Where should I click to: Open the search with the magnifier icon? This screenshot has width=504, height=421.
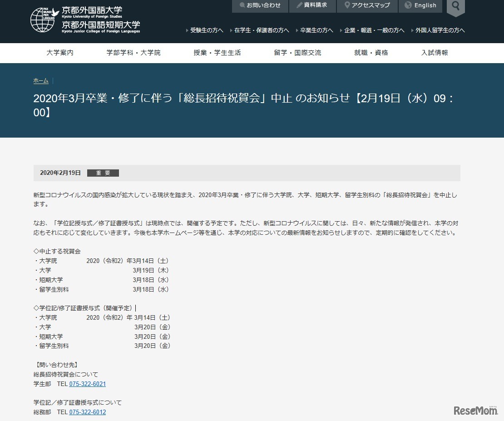pos(455,7)
